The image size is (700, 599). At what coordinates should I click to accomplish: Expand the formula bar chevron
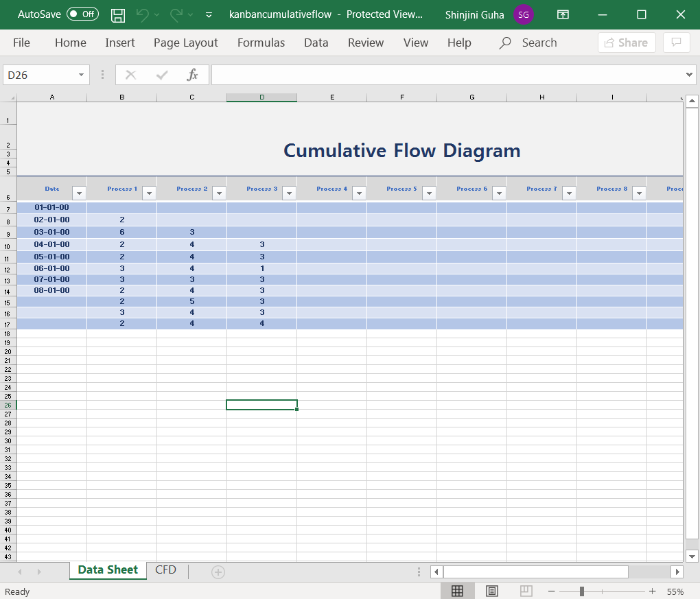[690, 75]
